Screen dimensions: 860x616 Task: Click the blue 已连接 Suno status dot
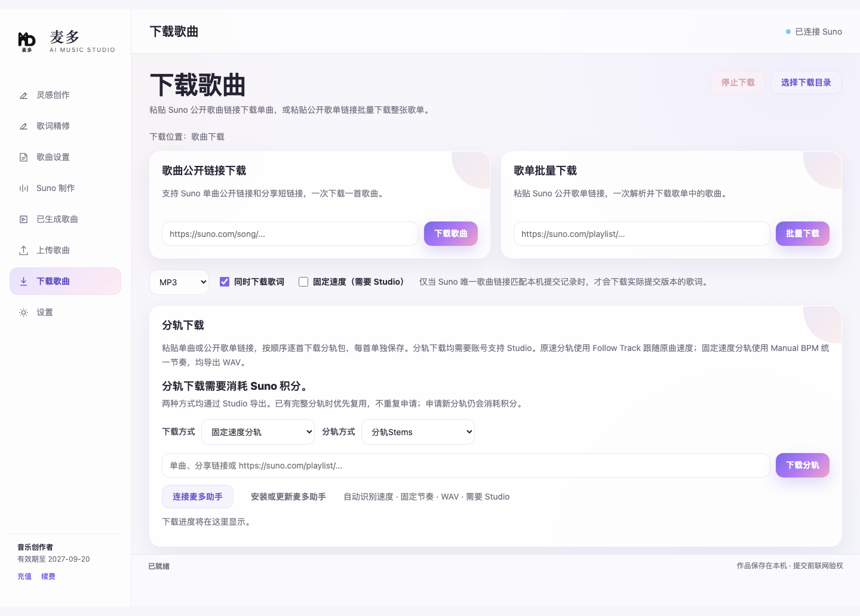click(x=788, y=32)
